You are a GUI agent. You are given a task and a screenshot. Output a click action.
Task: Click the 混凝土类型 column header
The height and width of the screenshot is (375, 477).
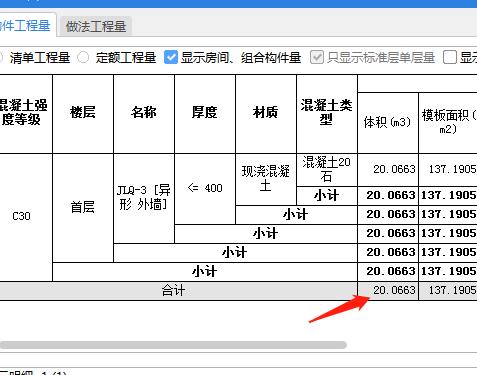click(327, 114)
